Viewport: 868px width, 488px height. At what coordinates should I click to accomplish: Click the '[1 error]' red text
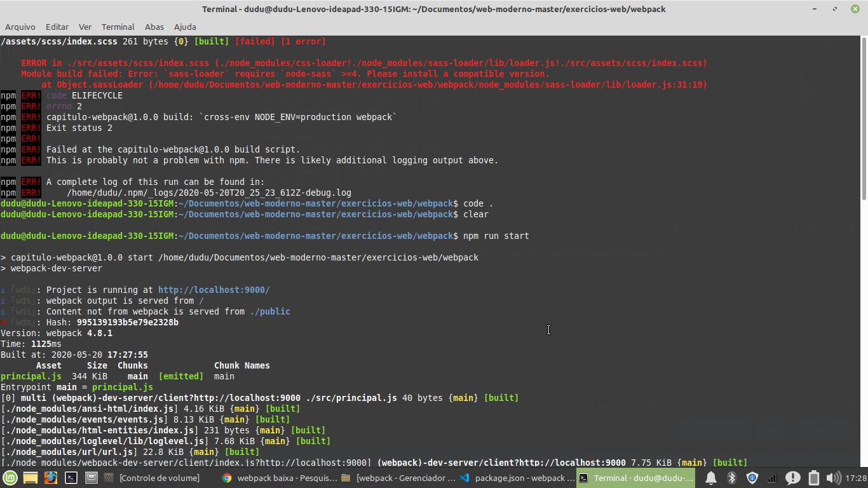pos(303,41)
